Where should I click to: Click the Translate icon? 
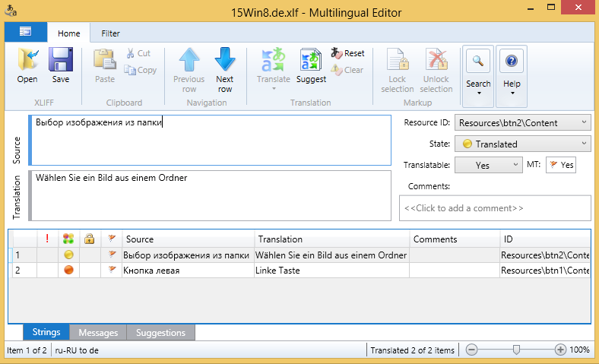(274, 59)
